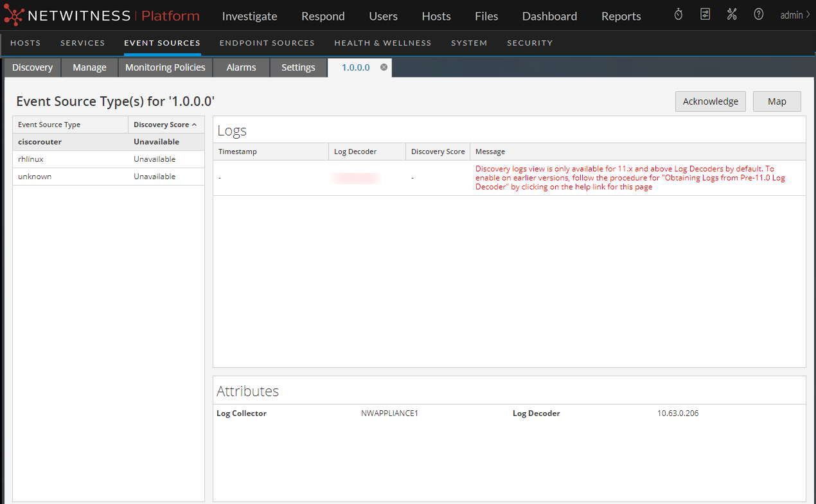Switch to the Monitoring Policies tab

pos(165,67)
